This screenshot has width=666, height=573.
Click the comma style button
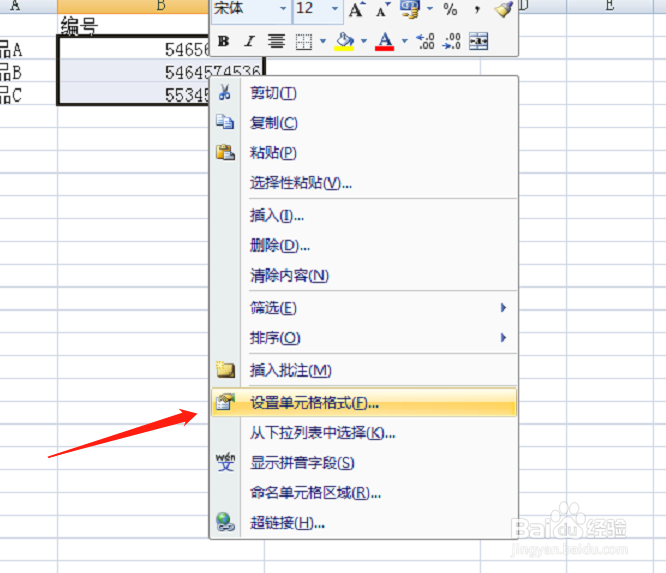tap(477, 8)
